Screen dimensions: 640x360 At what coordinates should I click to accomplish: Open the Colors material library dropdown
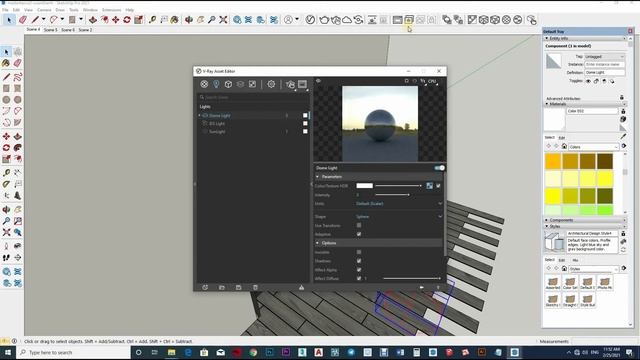[593, 147]
